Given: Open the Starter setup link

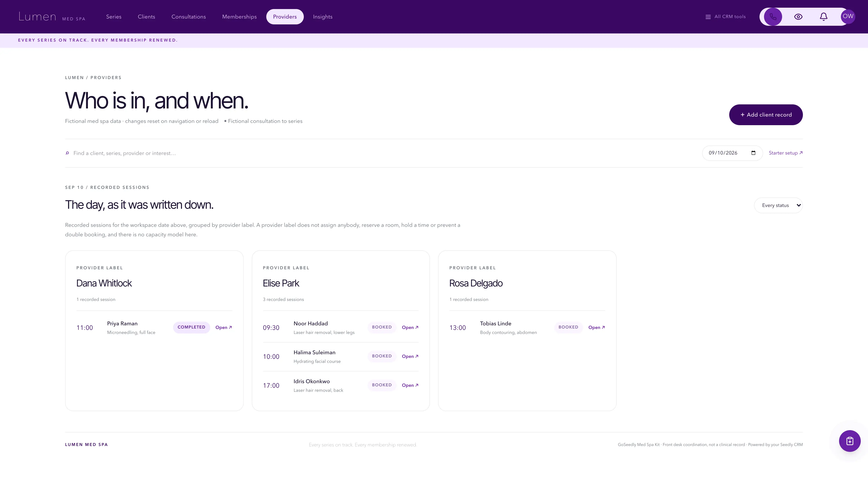Looking at the screenshot, I should tap(786, 153).
